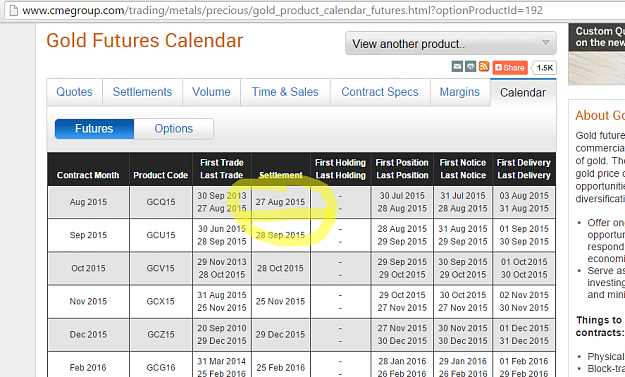Click the red Share button

coord(510,68)
